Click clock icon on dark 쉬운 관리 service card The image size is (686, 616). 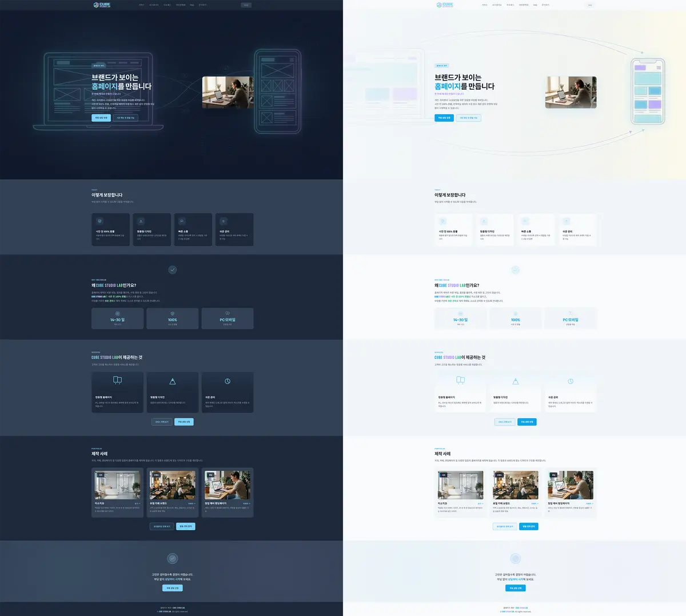[228, 381]
